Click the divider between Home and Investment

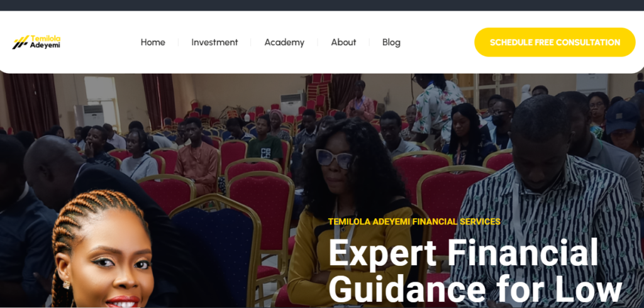tap(178, 42)
